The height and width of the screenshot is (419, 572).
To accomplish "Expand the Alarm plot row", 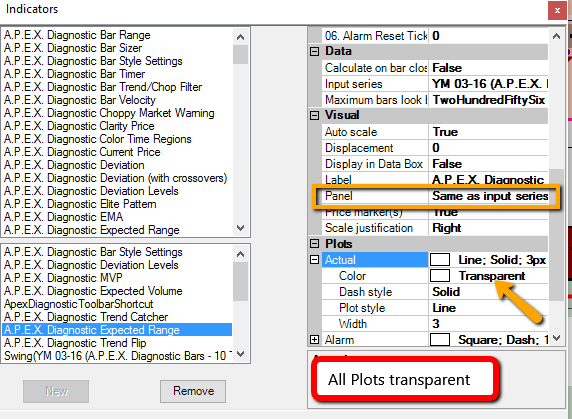I will coord(314,340).
